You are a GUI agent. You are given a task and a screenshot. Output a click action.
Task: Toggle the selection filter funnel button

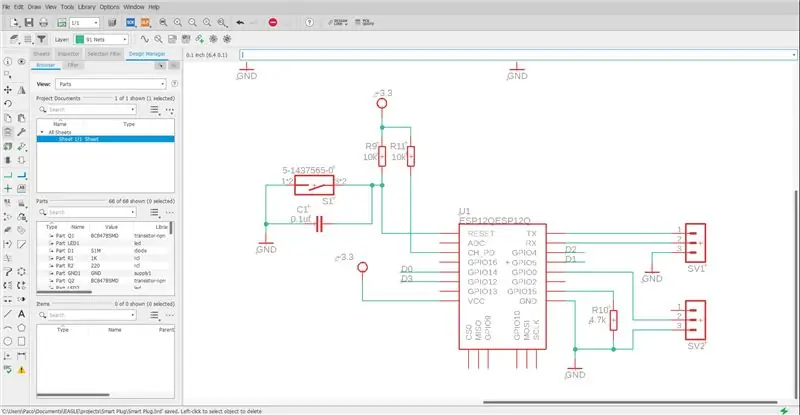tap(41, 39)
